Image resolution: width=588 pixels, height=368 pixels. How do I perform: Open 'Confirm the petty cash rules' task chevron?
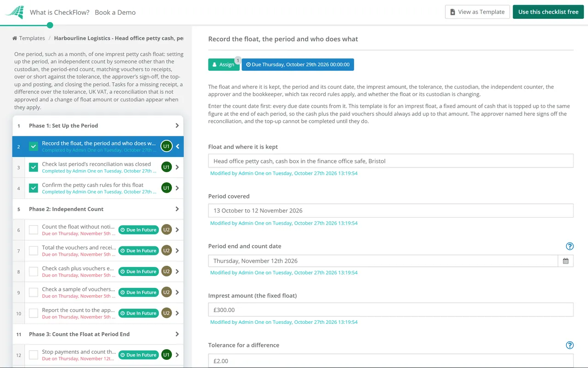pos(178,188)
